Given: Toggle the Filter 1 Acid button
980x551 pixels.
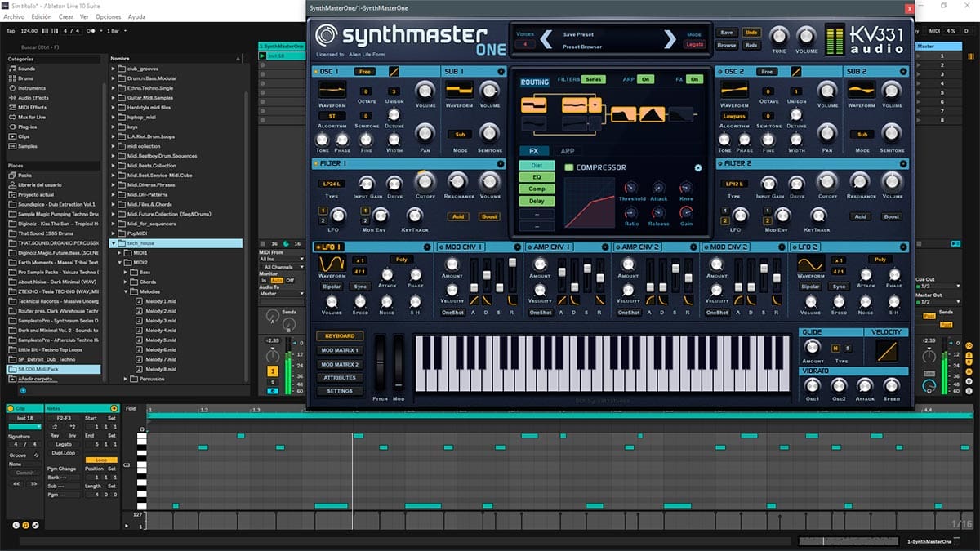Looking at the screenshot, I should pos(458,216).
